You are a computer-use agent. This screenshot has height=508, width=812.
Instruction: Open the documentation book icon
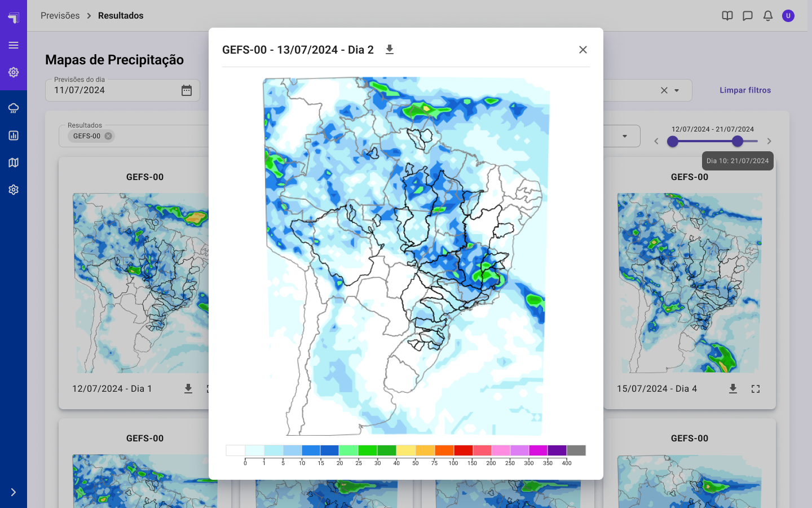pos(727,16)
